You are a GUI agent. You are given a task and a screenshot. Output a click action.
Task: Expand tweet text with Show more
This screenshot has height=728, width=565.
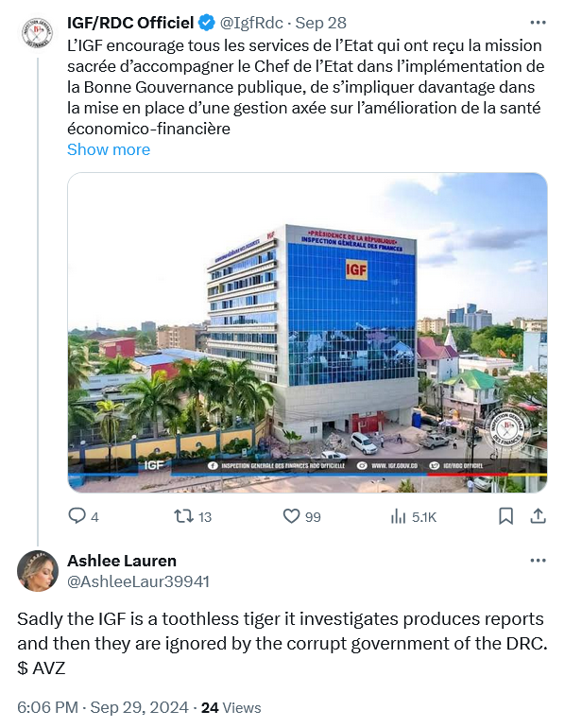tap(109, 149)
